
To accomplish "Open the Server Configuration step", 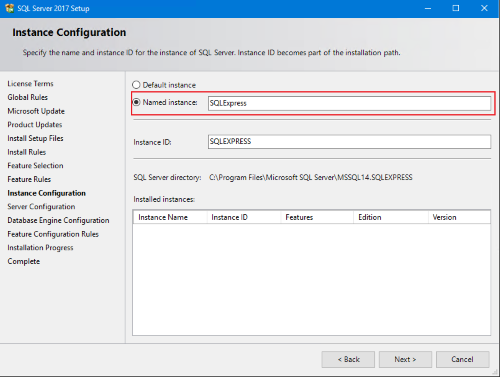I will [x=41, y=207].
